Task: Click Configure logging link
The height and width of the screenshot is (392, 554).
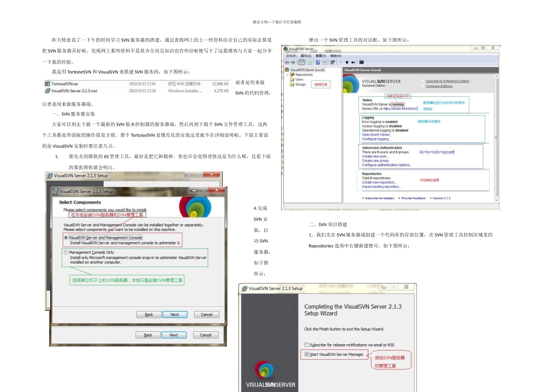Action: [x=376, y=139]
